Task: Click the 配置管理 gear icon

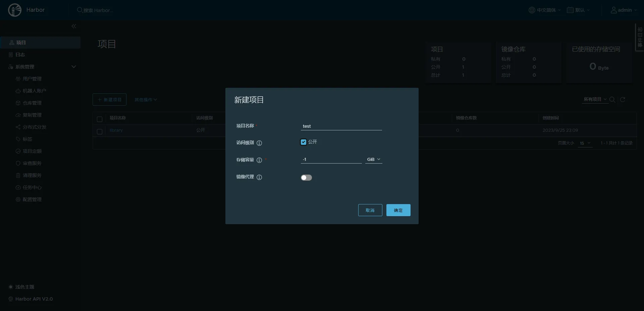Action: 18,199
